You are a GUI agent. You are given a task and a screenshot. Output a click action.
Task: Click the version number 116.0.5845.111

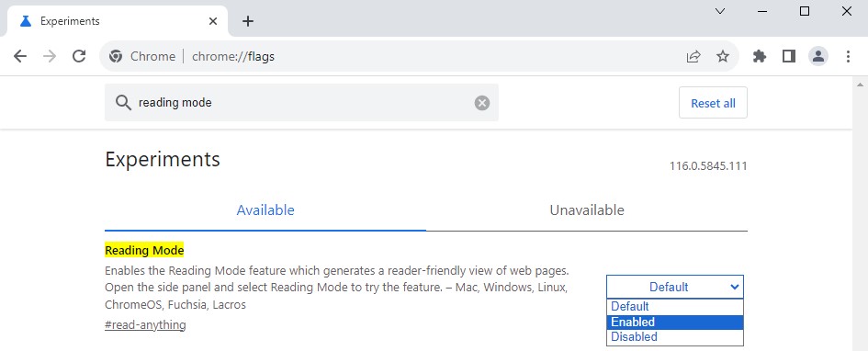[x=708, y=165]
